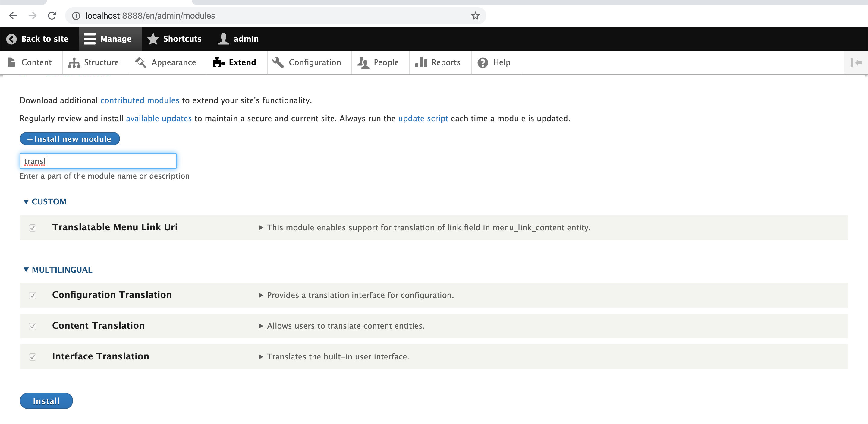Open the Structure icon
Screen dimensions: 868x424
74,62
